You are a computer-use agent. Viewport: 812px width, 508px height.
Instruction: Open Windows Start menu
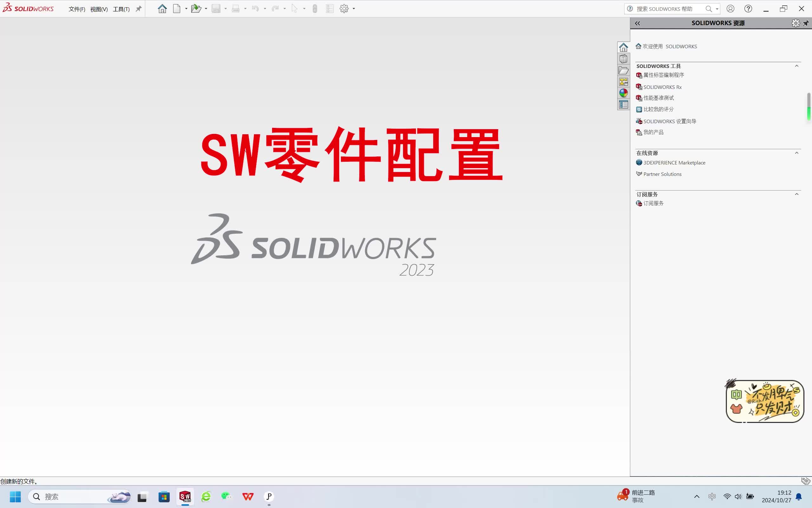click(16, 497)
